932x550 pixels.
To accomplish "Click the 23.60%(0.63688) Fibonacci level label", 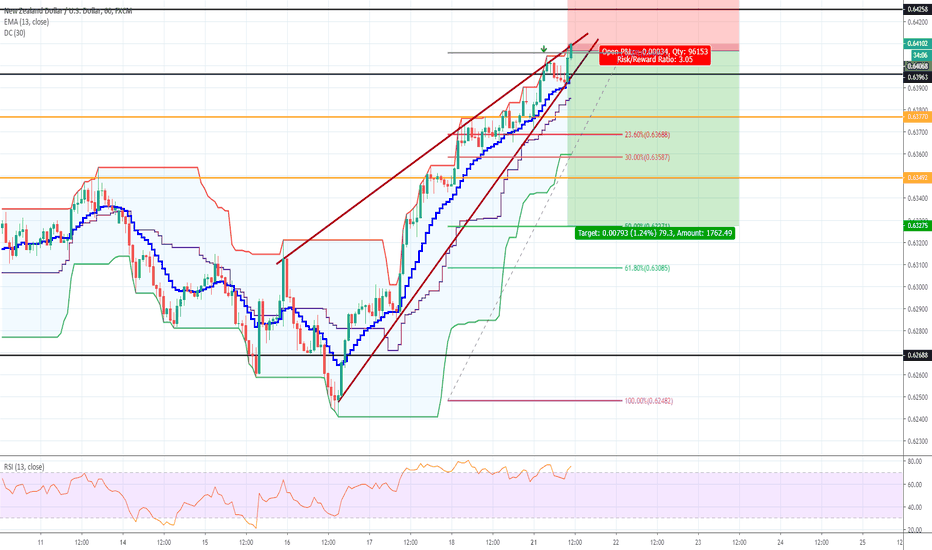I will 647,135.
